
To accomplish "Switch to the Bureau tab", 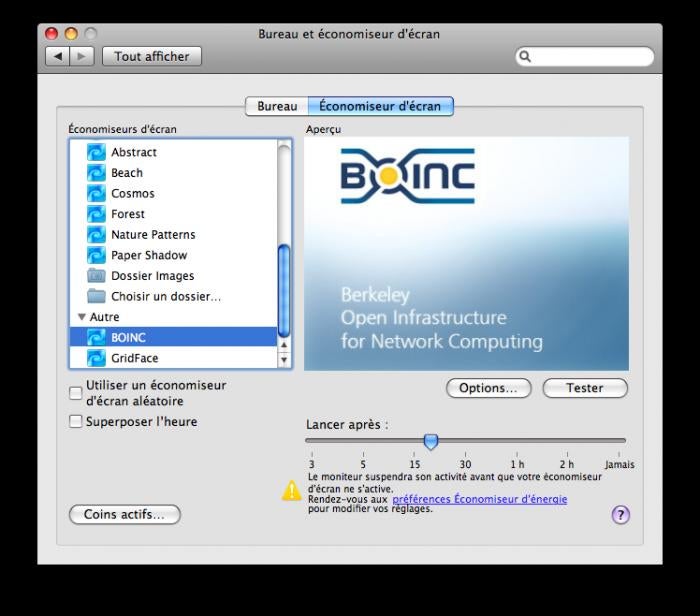I will pos(277,106).
